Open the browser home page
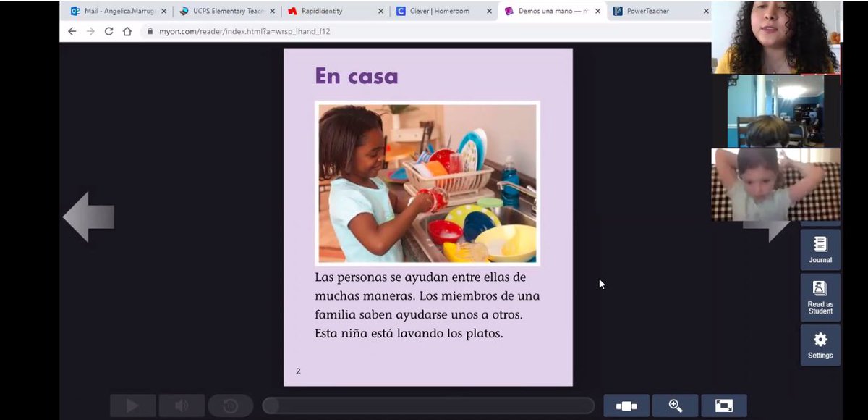868x420 pixels. coord(127,31)
